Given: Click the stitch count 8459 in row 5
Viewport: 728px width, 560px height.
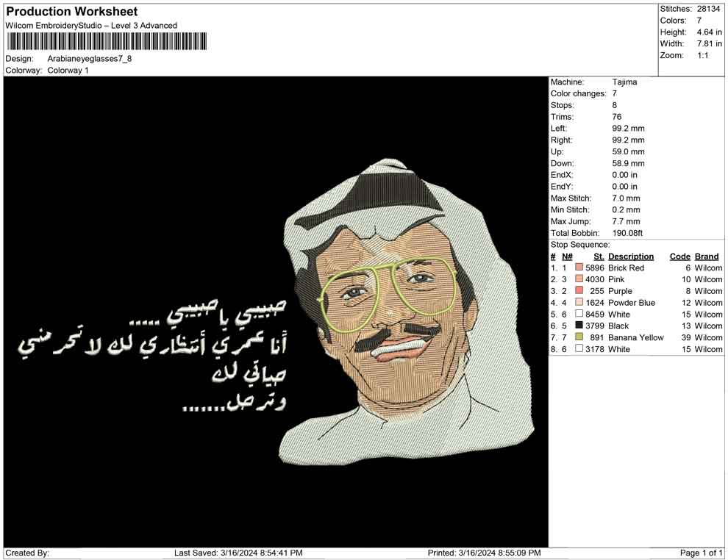Looking at the screenshot, I should pos(595,314).
